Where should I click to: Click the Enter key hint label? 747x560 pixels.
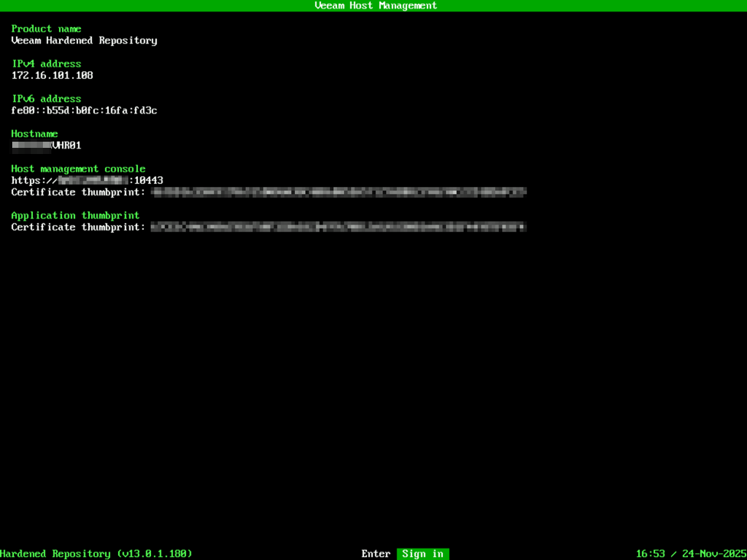tap(375, 554)
